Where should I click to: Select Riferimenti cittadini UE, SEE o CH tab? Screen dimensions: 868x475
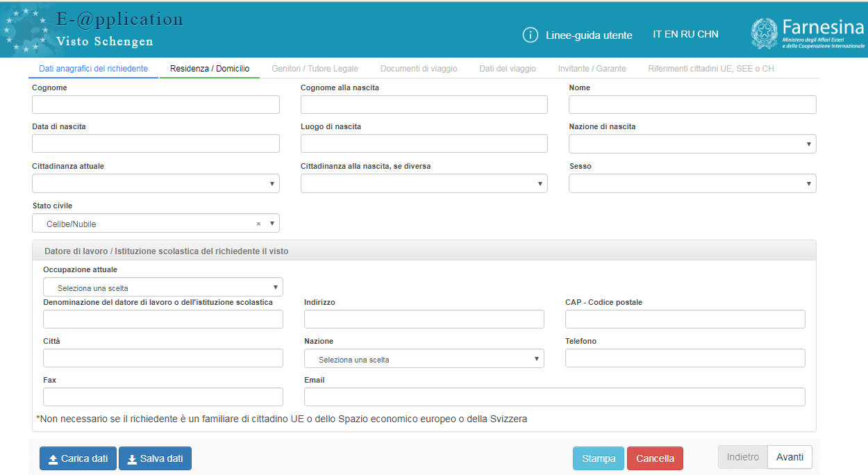click(x=711, y=69)
